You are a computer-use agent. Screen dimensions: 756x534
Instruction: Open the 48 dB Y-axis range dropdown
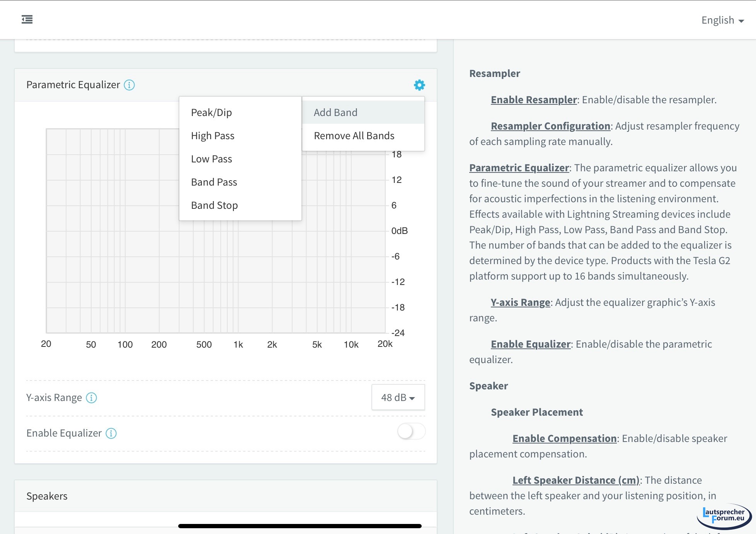(x=398, y=397)
